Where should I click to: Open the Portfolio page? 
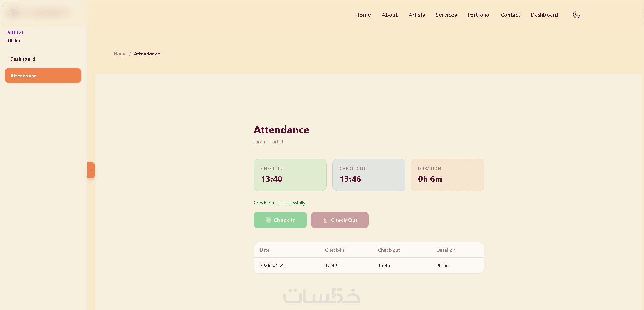(x=478, y=15)
